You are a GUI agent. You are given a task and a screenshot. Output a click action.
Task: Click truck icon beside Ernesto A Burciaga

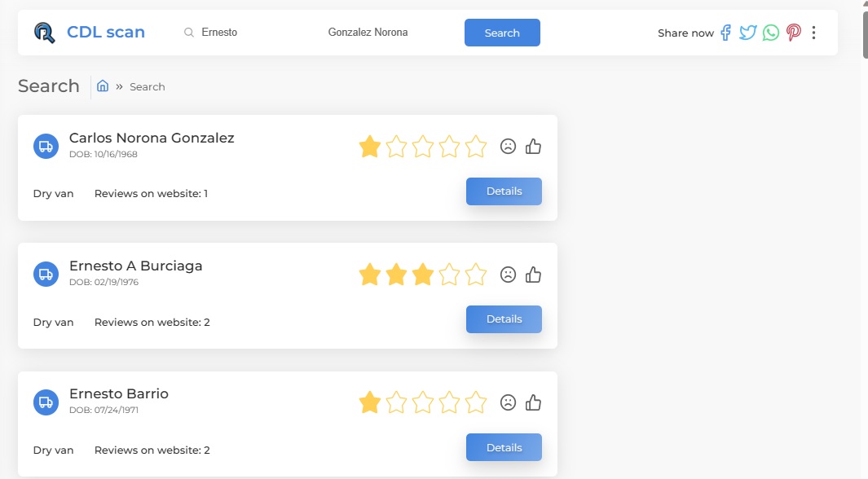pos(46,274)
